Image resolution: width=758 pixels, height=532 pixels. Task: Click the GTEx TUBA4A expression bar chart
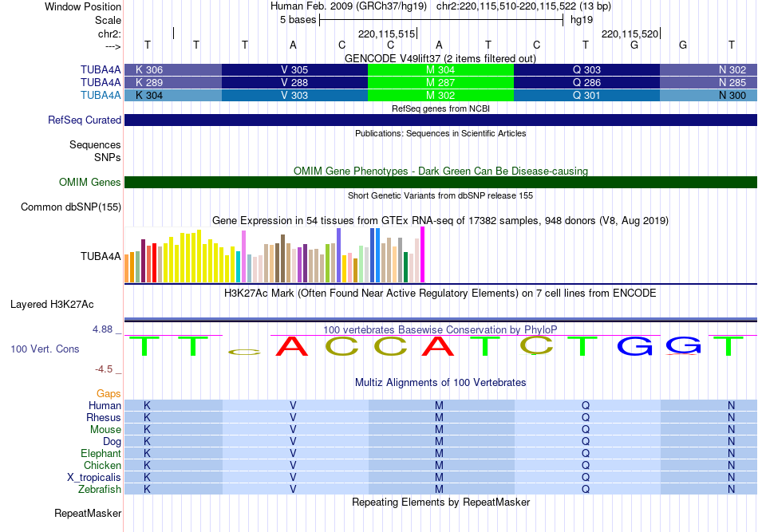[274, 254]
